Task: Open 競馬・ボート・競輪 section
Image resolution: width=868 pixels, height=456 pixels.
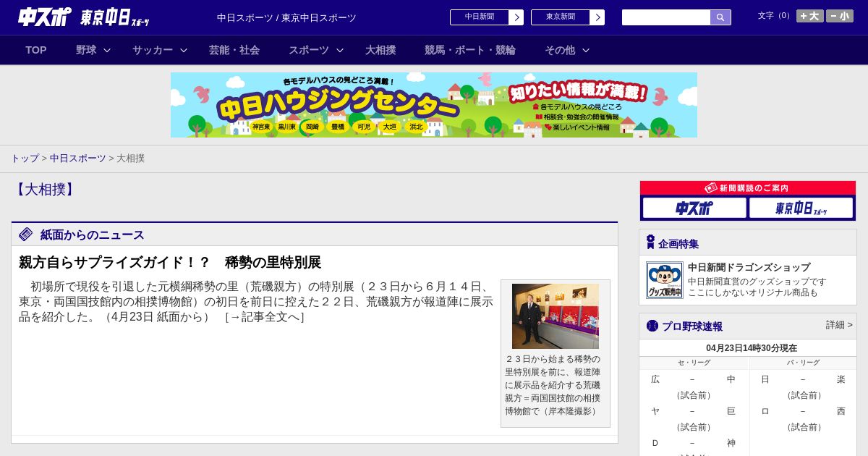Action: tap(470, 50)
